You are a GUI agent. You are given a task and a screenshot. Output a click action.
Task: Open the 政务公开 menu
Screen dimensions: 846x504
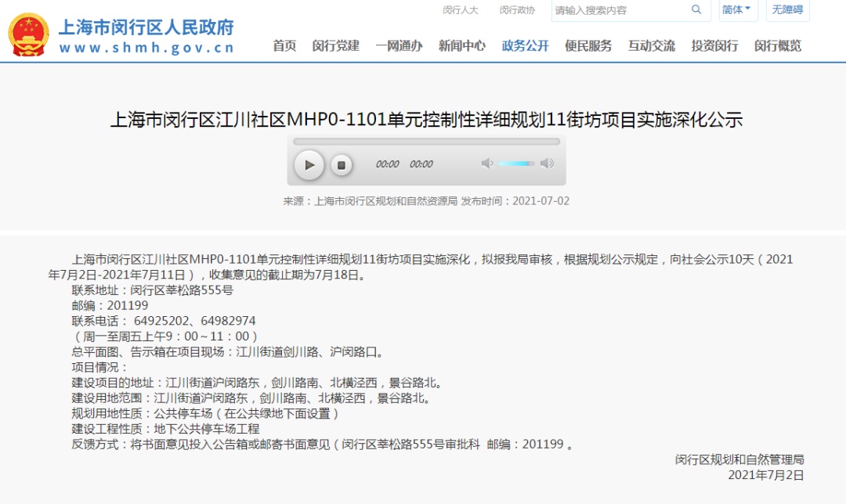point(525,46)
